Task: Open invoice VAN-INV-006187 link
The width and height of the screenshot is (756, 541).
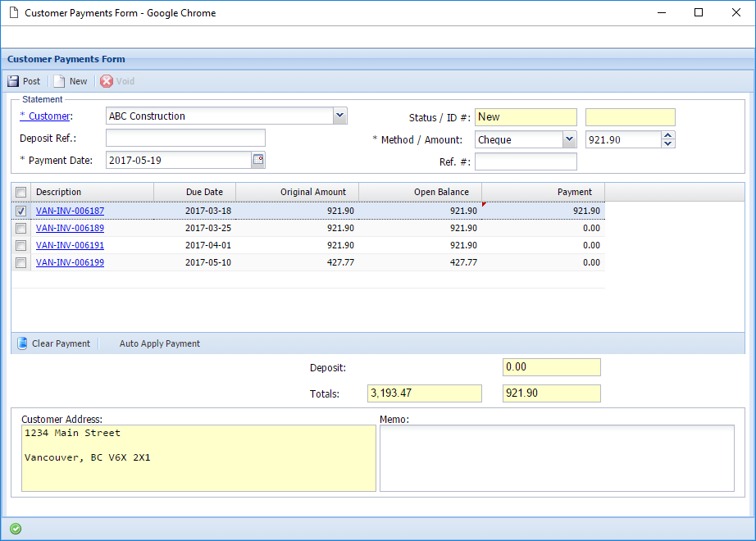Action: point(69,211)
